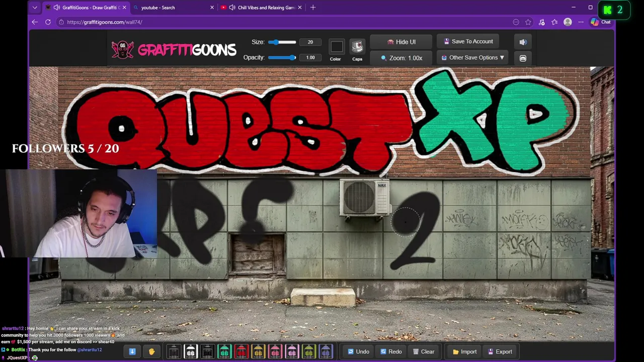This screenshot has width=644, height=362.
Task: Click the Hide UI button
Action: [x=401, y=42]
